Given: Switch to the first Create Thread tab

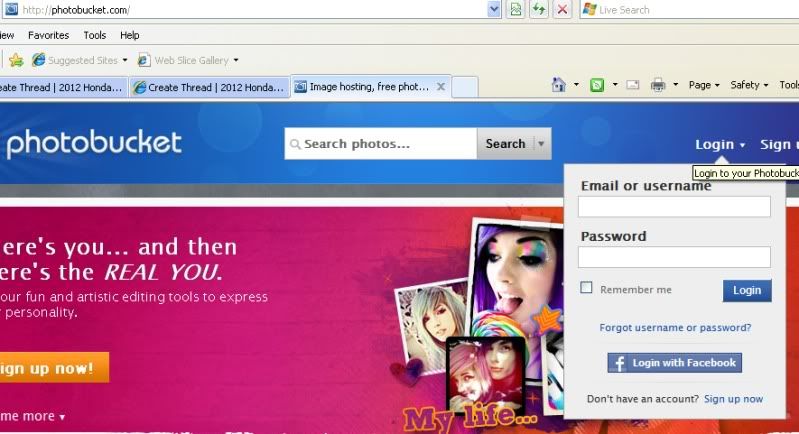Looking at the screenshot, I should pos(62,87).
